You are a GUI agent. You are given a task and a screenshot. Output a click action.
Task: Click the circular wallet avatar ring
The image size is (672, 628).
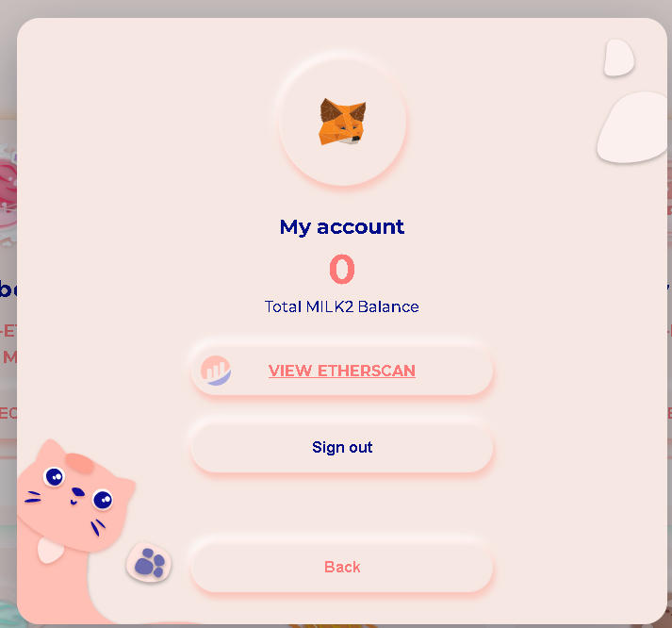point(342,122)
